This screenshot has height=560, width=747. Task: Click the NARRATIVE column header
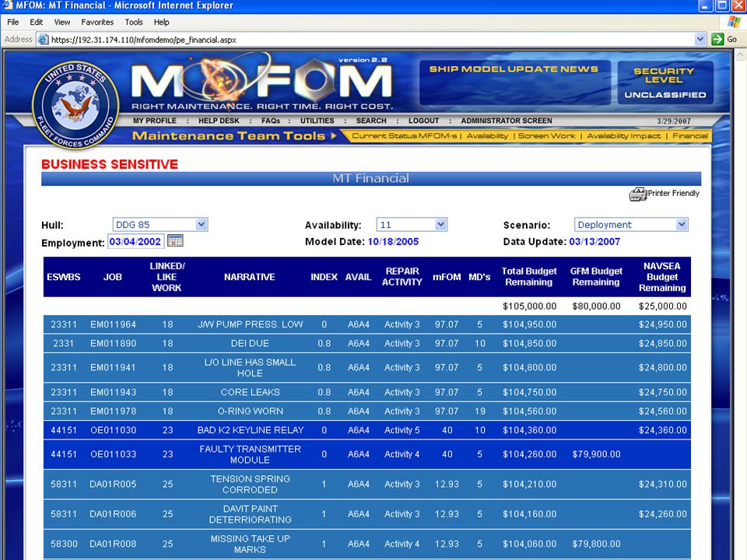click(x=250, y=277)
